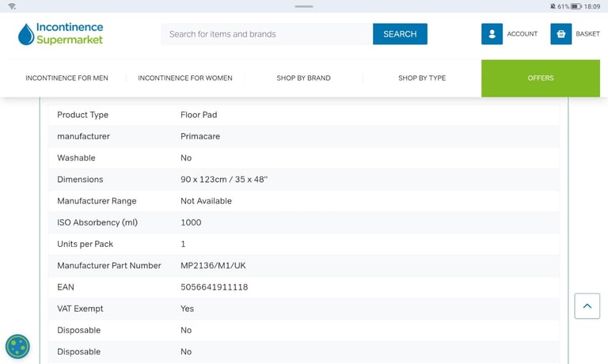
Task: Select the Units per Pack value 1
Action: pos(183,244)
